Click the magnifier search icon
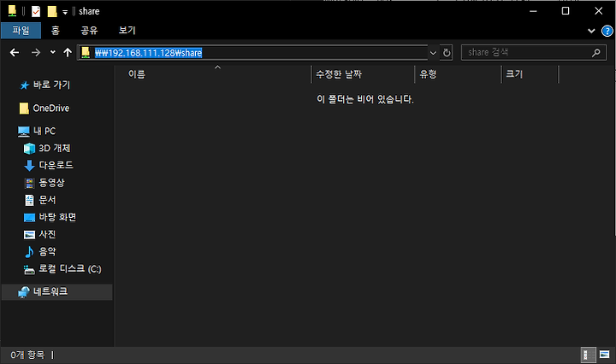The width and height of the screenshot is (616, 364). [x=596, y=53]
